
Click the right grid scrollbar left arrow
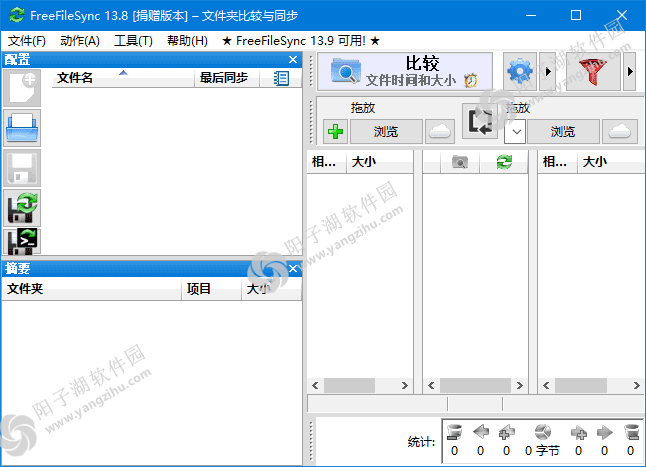[x=546, y=385]
